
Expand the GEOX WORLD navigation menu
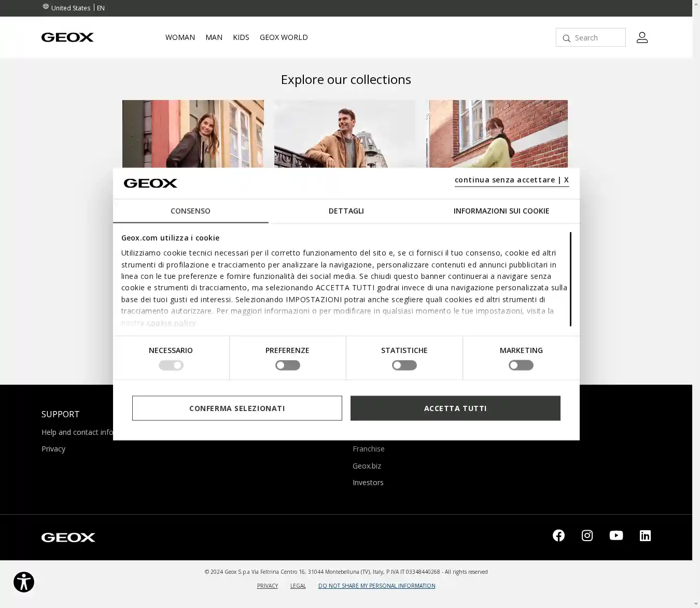click(x=284, y=37)
